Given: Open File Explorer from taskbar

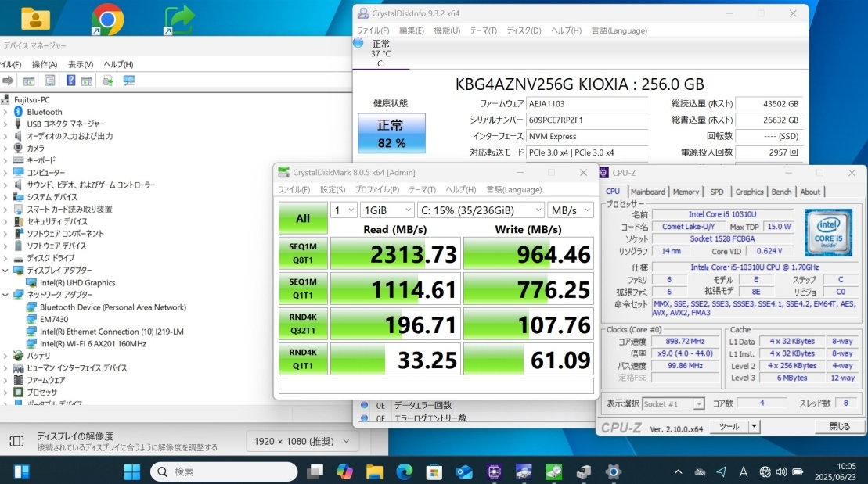Looking at the screenshot, I should click(374, 471).
